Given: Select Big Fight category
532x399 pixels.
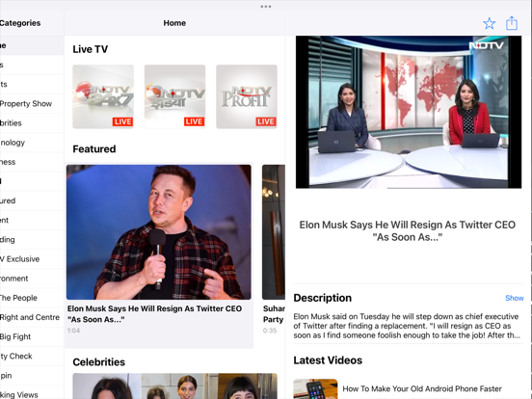Looking at the screenshot, I should 32,337.
